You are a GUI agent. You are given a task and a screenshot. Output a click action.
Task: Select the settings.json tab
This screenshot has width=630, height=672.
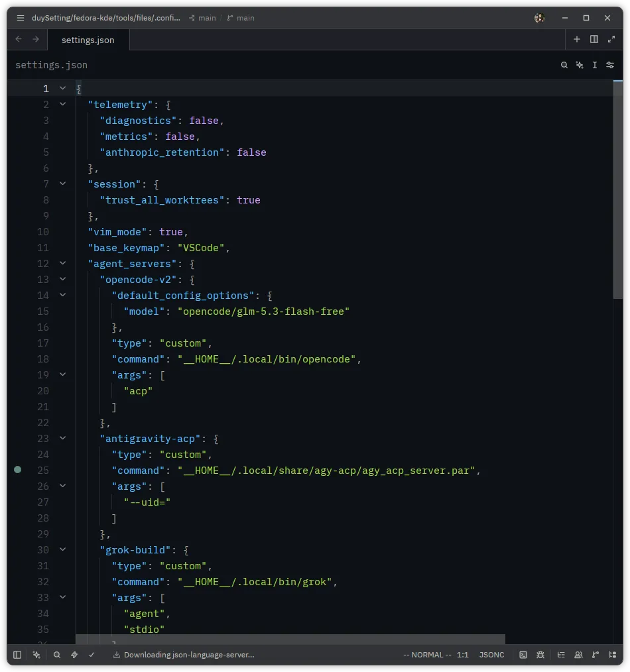pos(88,40)
